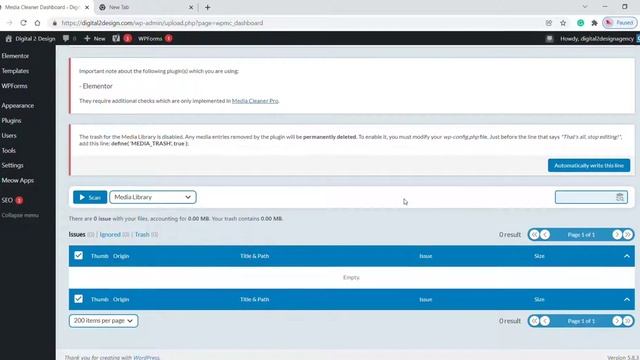Bookmark this page with star icon
The width and height of the screenshot is (640, 360).
pyautogui.click(x=563, y=23)
